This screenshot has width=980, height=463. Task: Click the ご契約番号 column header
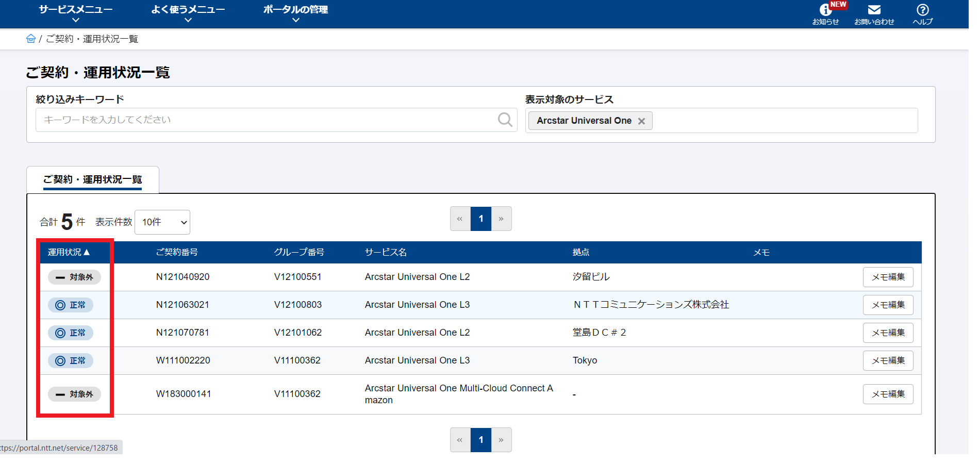tap(177, 252)
